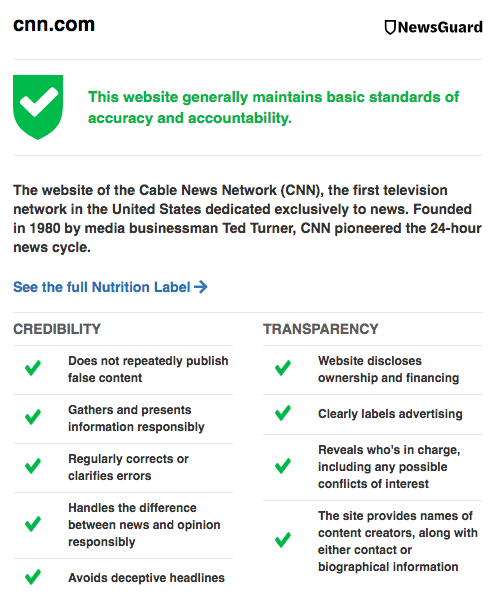Click checkmark beside 'Website discloses ownership and financing'
Image resolution: width=496 pixels, height=597 pixels.
click(x=283, y=368)
